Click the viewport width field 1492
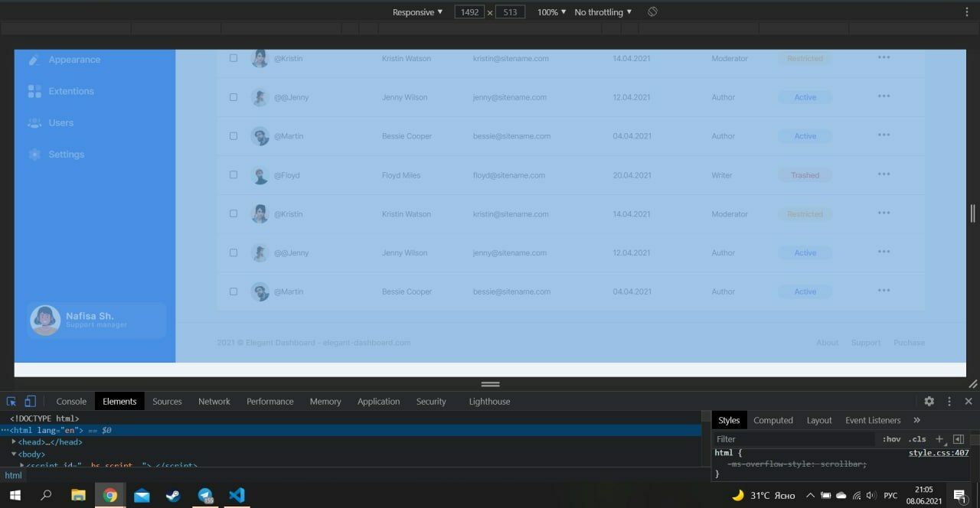The height and width of the screenshot is (508, 980). (469, 12)
